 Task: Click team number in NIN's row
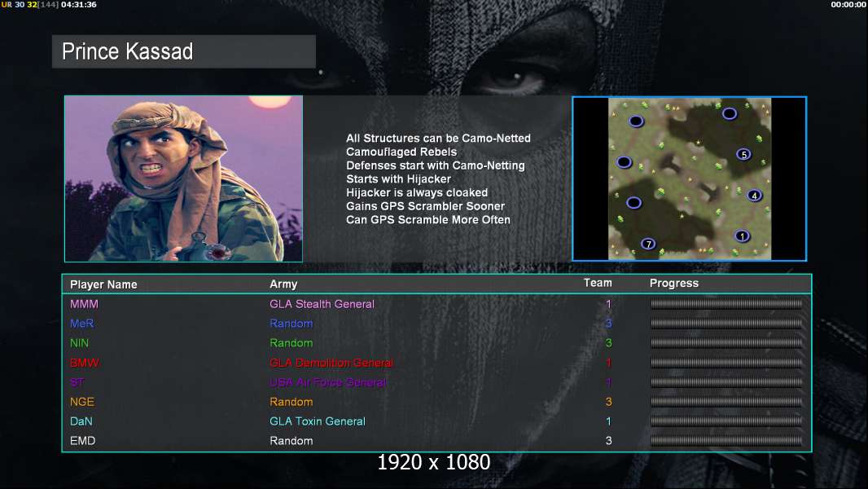pos(608,343)
